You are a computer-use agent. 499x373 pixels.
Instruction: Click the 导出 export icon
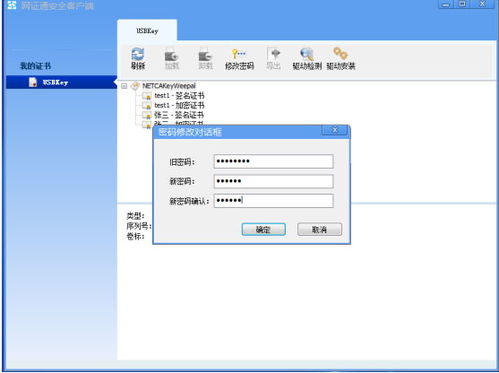(x=274, y=54)
